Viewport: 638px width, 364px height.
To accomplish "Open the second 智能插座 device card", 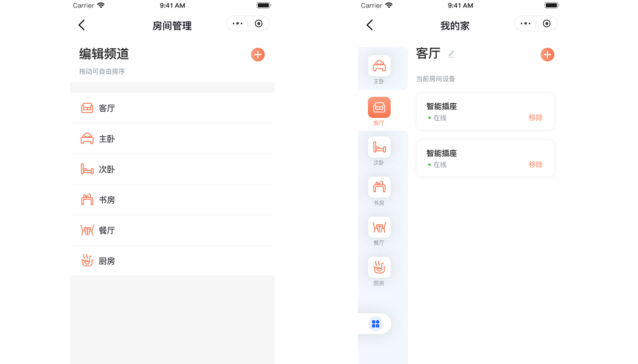I will click(x=486, y=159).
